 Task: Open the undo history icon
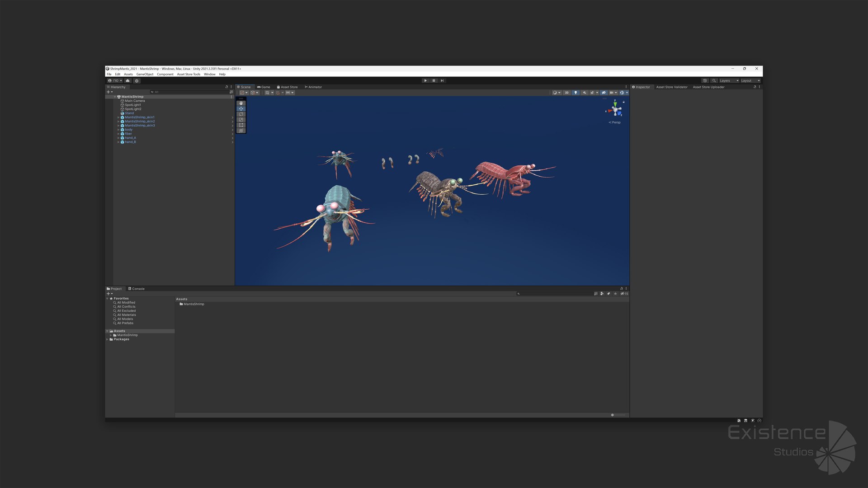tap(705, 81)
